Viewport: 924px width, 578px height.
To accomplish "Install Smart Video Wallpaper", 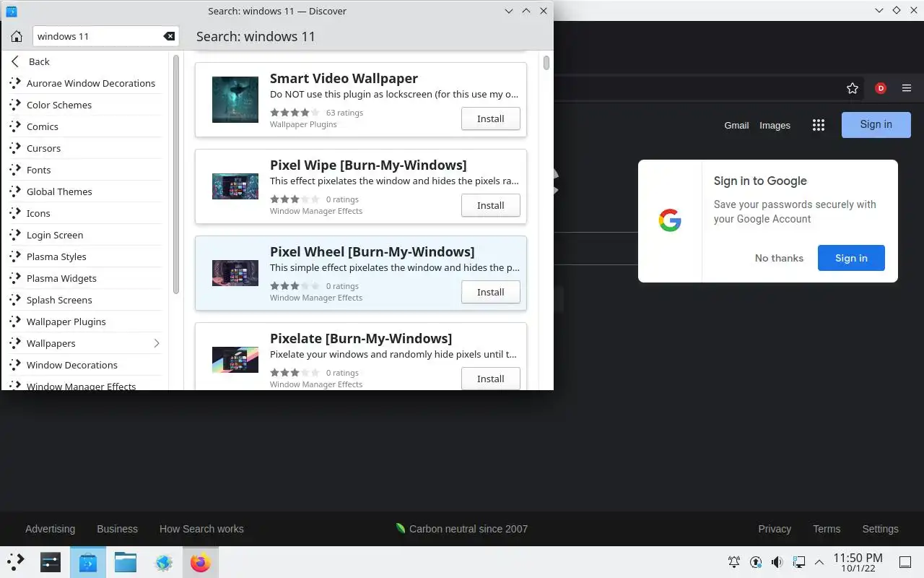I will pyautogui.click(x=491, y=118).
